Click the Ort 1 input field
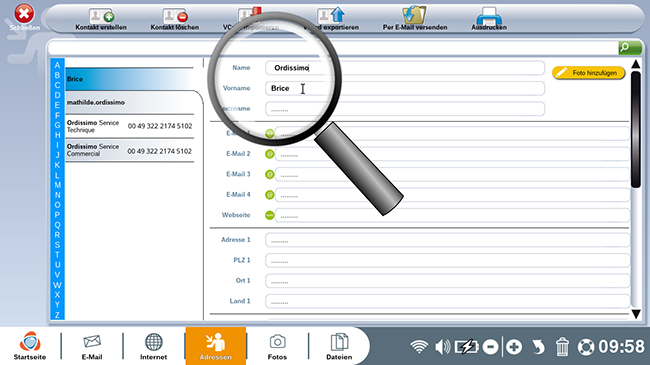The height and width of the screenshot is (365, 650). (448, 281)
